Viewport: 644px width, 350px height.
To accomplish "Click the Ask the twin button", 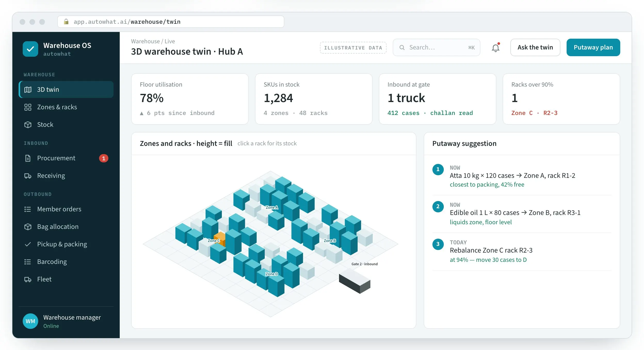I will click(x=535, y=47).
